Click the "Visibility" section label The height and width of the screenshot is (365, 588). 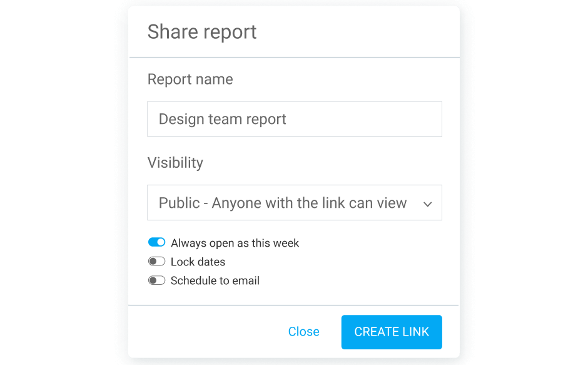click(x=175, y=163)
